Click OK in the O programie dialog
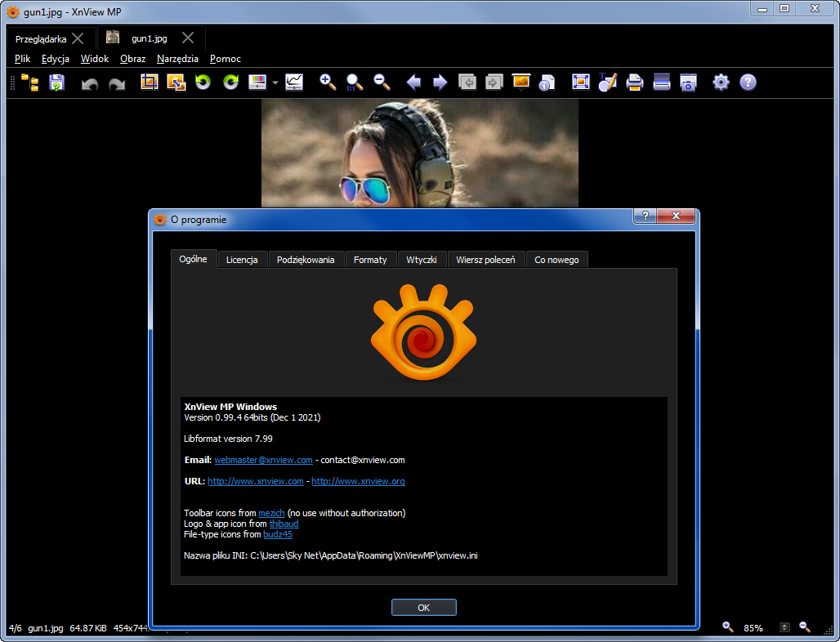This screenshot has height=642, width=840. (424, 607)
